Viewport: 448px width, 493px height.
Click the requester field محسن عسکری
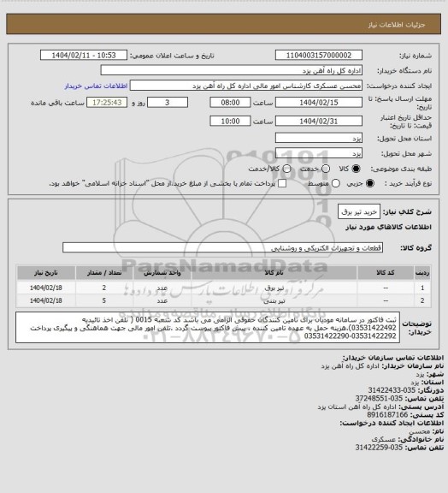tap(246, 86)
